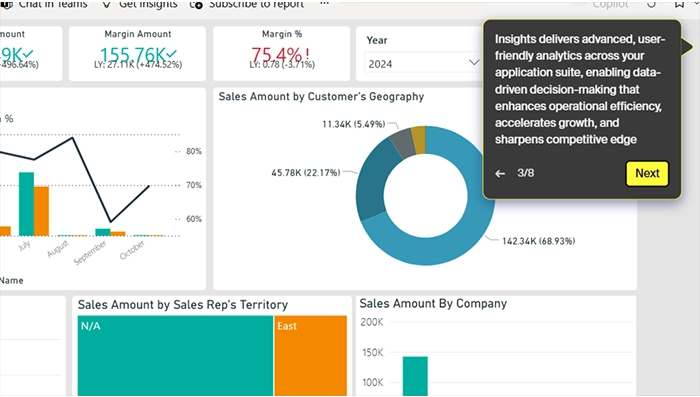
Task: Click the refresh icon next to Copilot
Action: point(651,4)
